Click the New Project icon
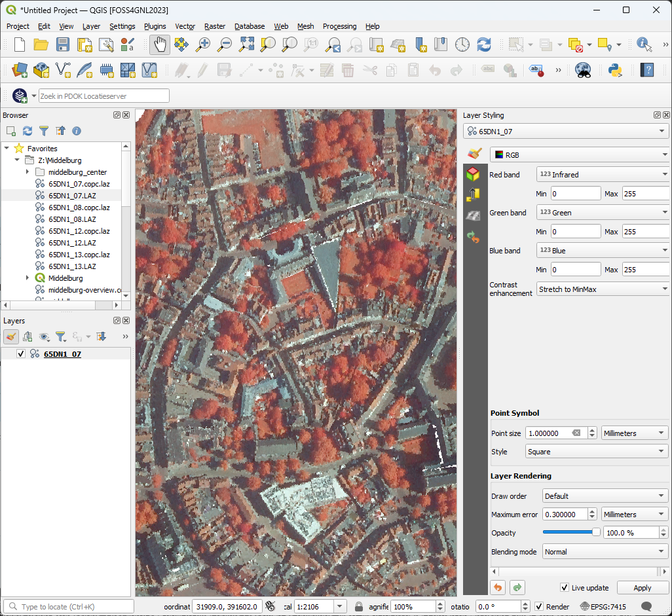 pyautogui.click(x=20, y=45)
